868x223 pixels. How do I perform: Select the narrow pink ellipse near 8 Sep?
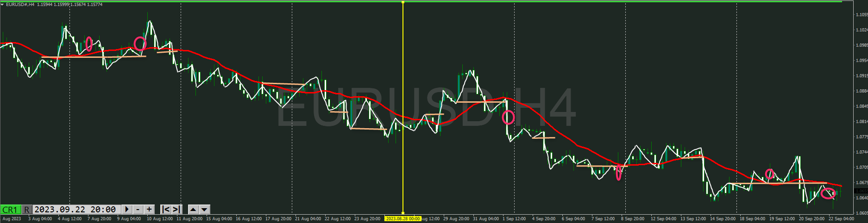[618, 173]
